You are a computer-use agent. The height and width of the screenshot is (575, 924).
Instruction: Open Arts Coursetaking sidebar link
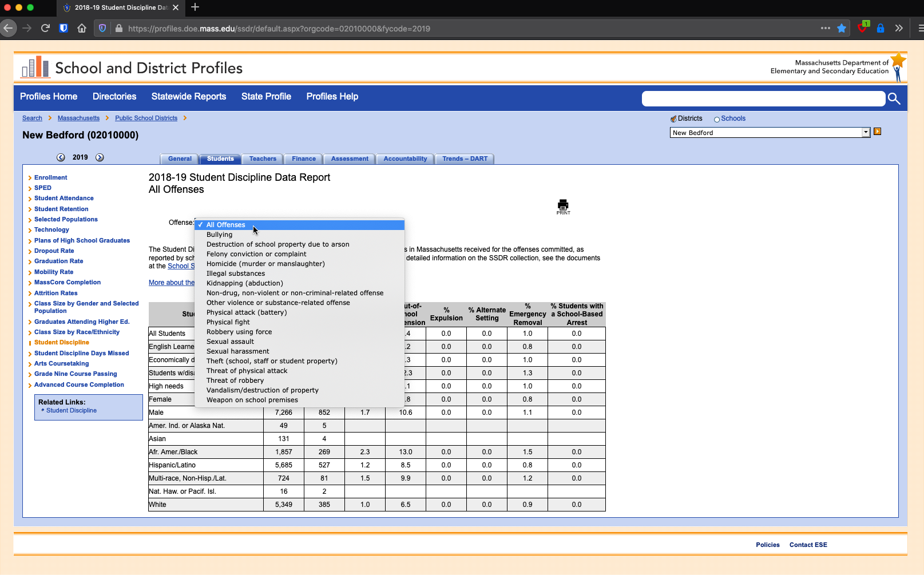pyautogui.click(x=61, y=364)
